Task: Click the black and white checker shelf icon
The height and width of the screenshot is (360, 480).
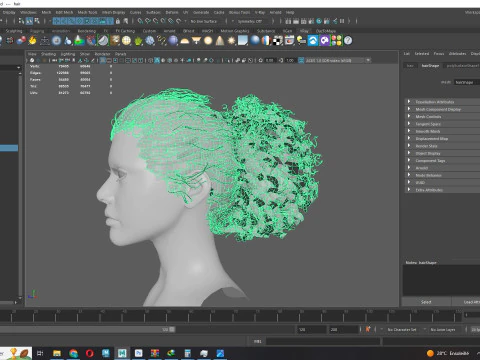Action: (278, 41)
